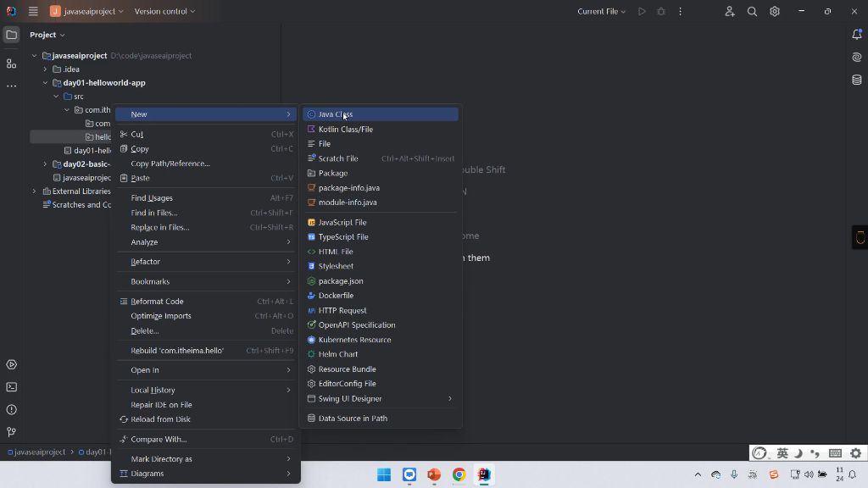Click the Debug bug icon
Screen dimensions: 868x488
click(661, 11)
